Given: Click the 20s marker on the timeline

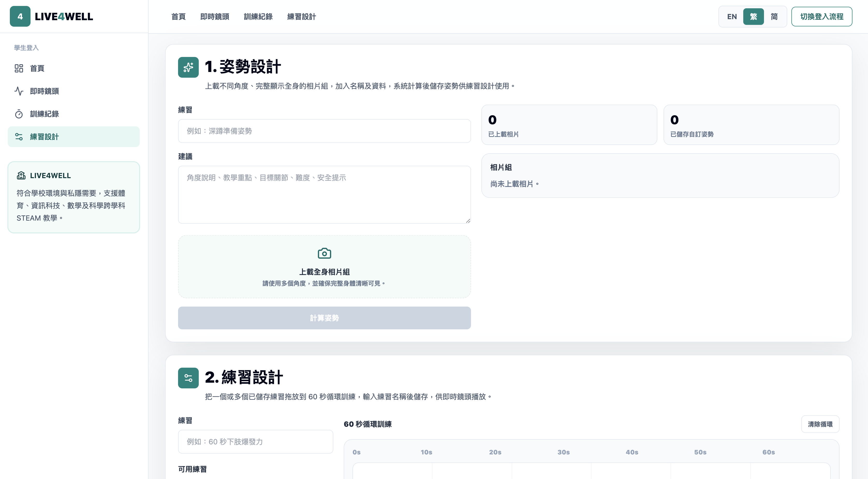Looking at the screenshot, I should pos(495,452).
